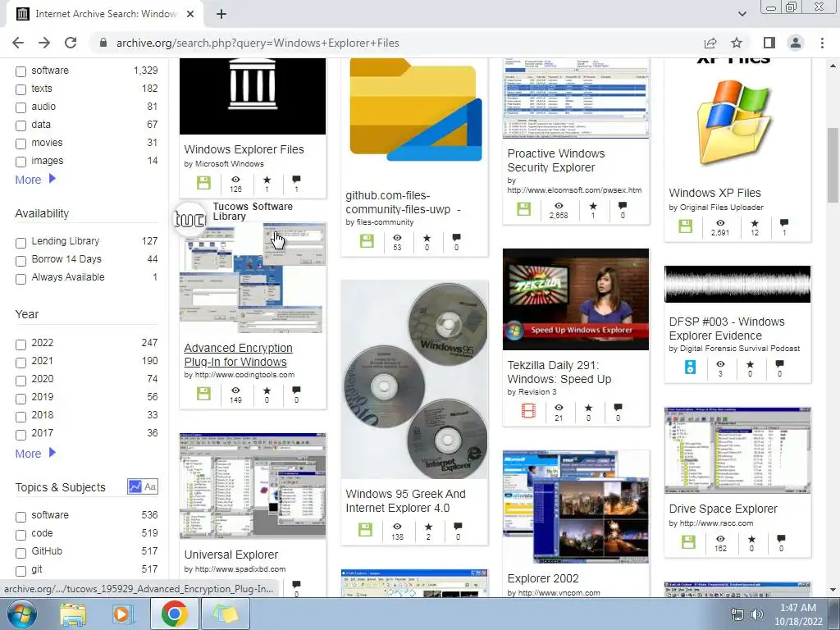The height and width of the screenshot is (630, 840).
Task: Open Chrome profile menu
Action: [x=796, y=43]
